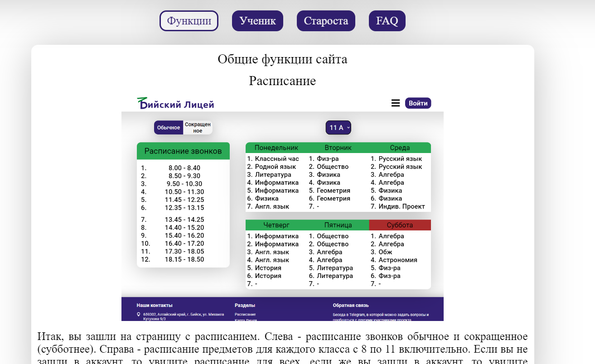Switch to Сокращенное bell schedule
Screen dimensions: 595x364
point(198,127)
